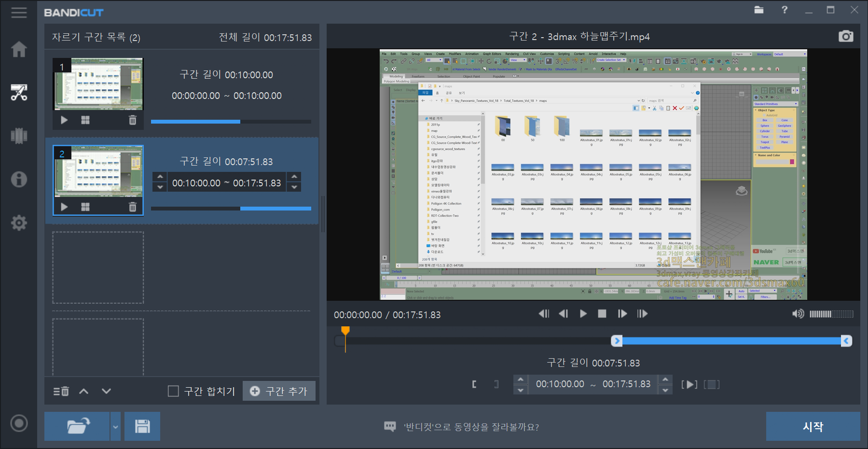Viewport: 868px width, 449px height.
Task: Open the hamburger main menu
Action: click(x=19, y=13)
